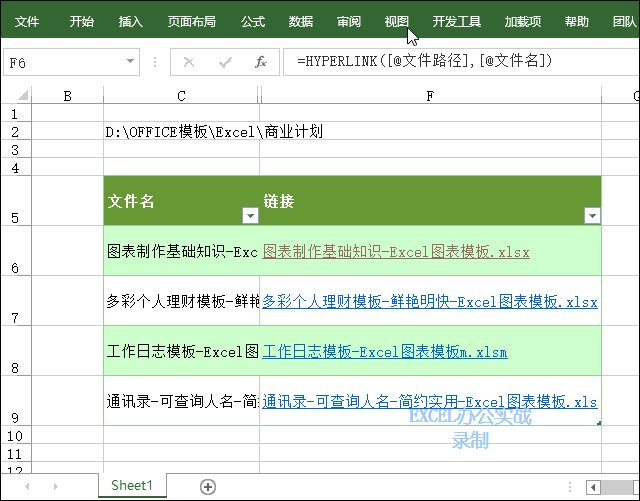Click the previous sheet navigation arrow
This screenshot has height=501, width=640.
pyautogui.click(x=27, y=486)
